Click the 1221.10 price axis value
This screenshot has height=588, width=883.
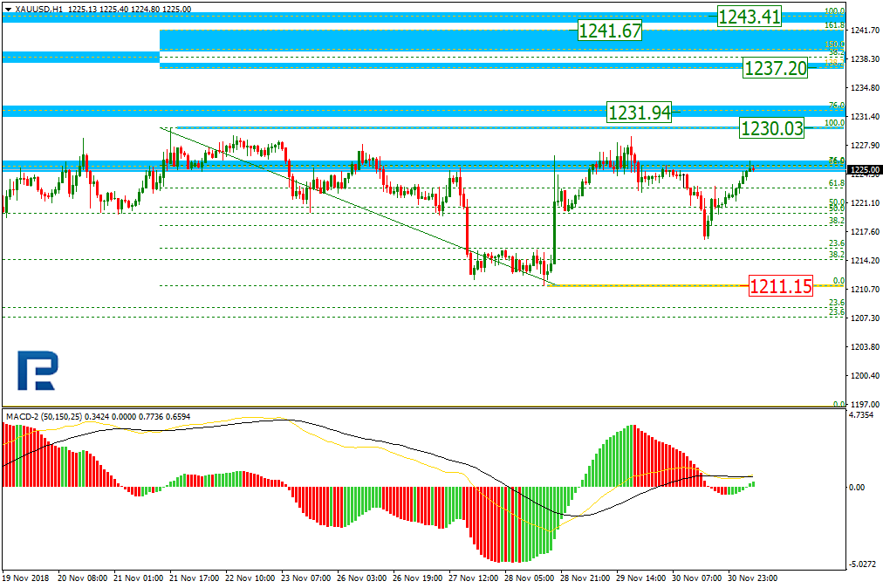(866, 202)
